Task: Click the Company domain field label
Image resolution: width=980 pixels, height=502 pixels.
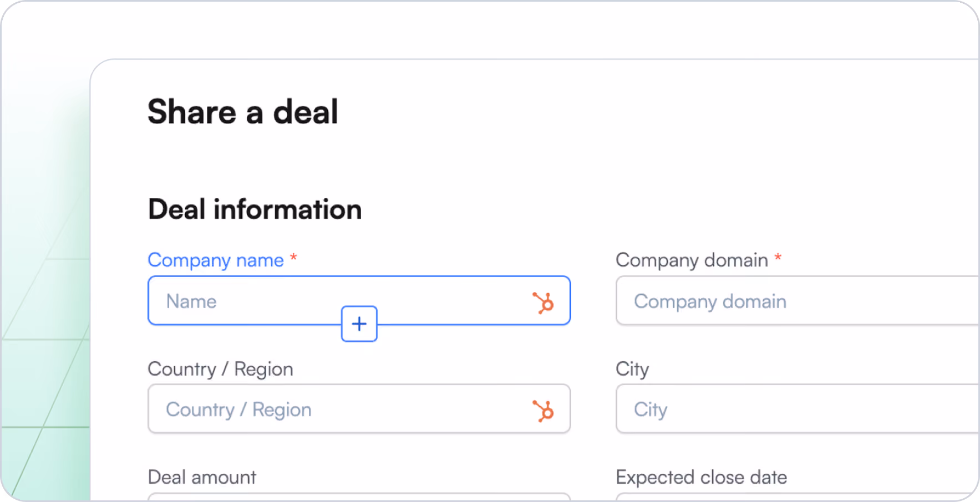Action: tap(692, 260)
